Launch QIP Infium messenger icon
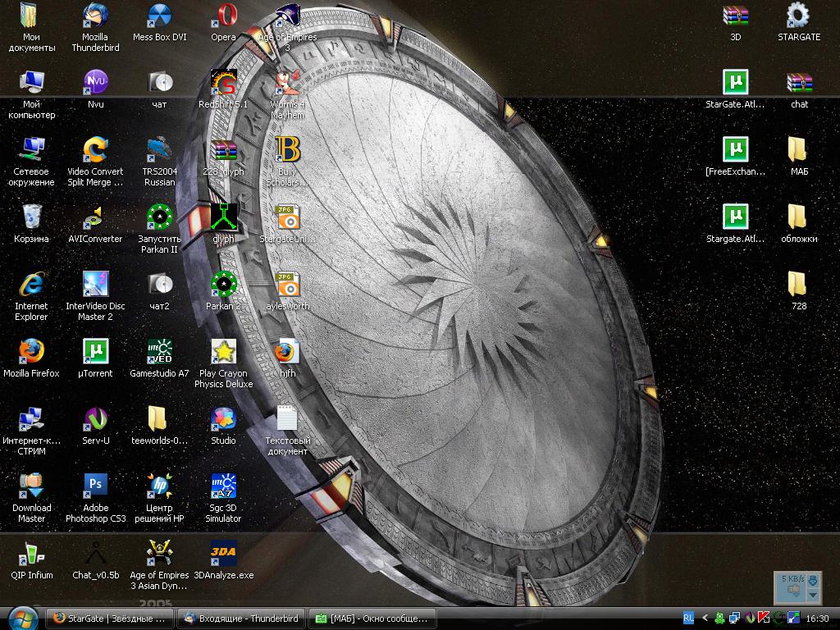Screen dimensions: 840x630 (31, 553)
